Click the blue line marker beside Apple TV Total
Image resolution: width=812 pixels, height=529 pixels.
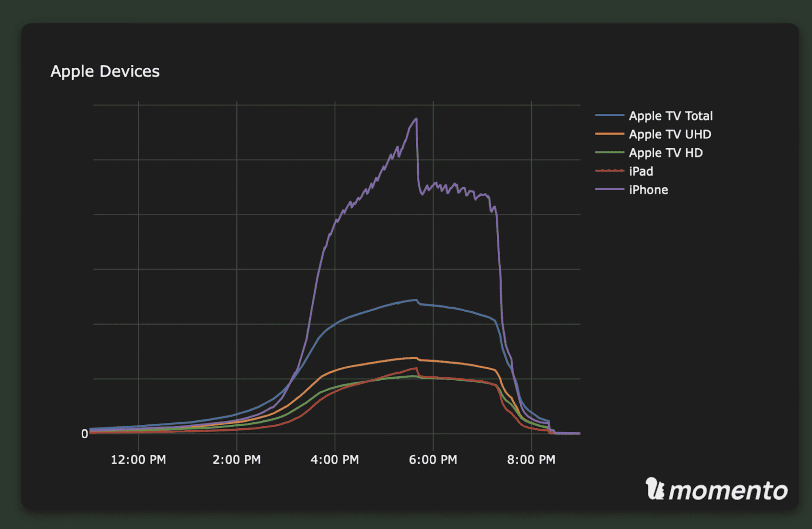[x=609, y=116]
